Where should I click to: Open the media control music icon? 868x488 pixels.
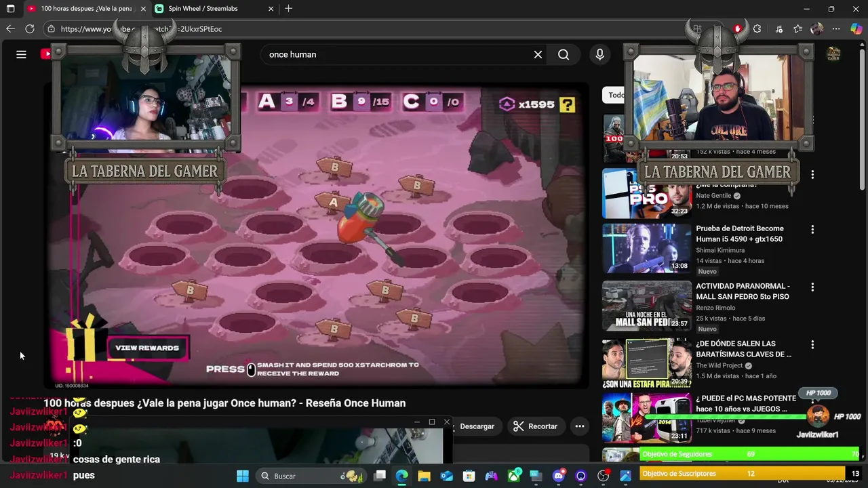point(778,28)
